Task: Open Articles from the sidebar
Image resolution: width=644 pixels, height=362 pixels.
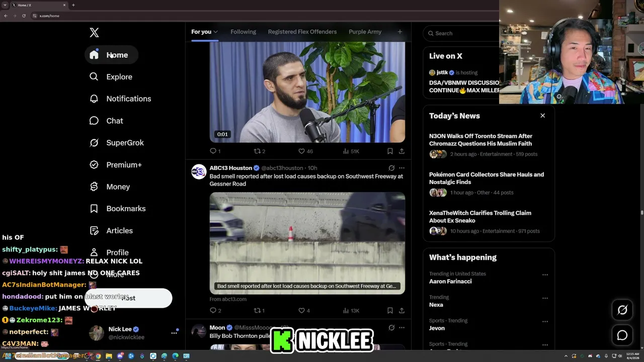Action: point(111,231)
